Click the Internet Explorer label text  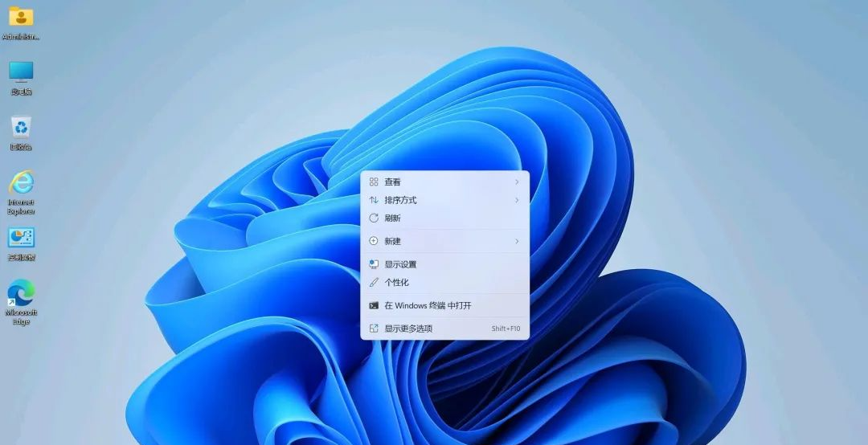[x=21, y=207]
